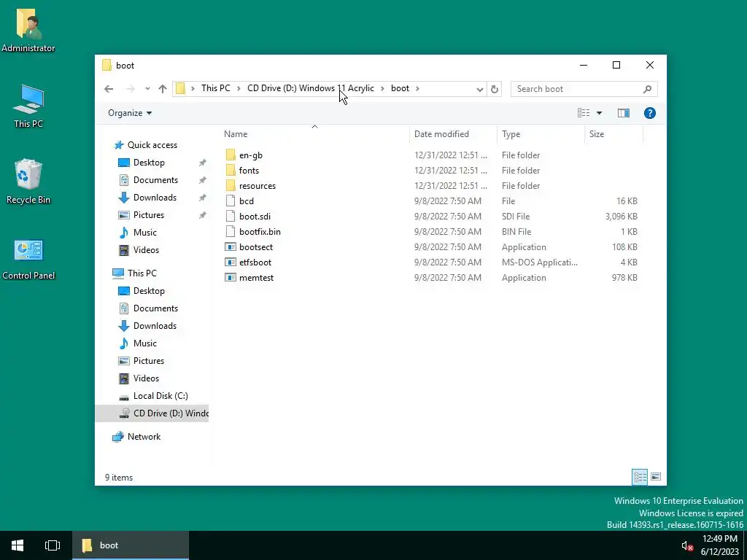Open the Windows Start menu
Screen dimensions: 747x560
tap(18, 545)
